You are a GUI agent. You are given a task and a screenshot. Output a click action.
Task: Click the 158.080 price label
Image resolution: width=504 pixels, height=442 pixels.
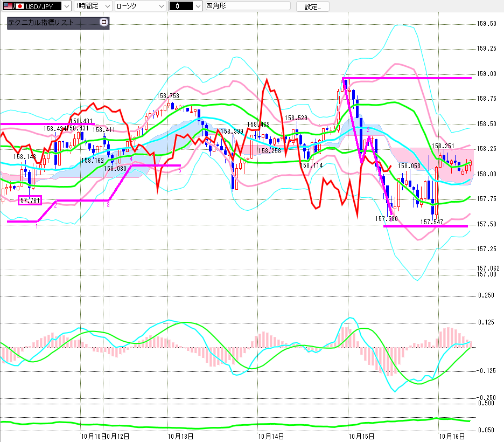pos(115,169)
